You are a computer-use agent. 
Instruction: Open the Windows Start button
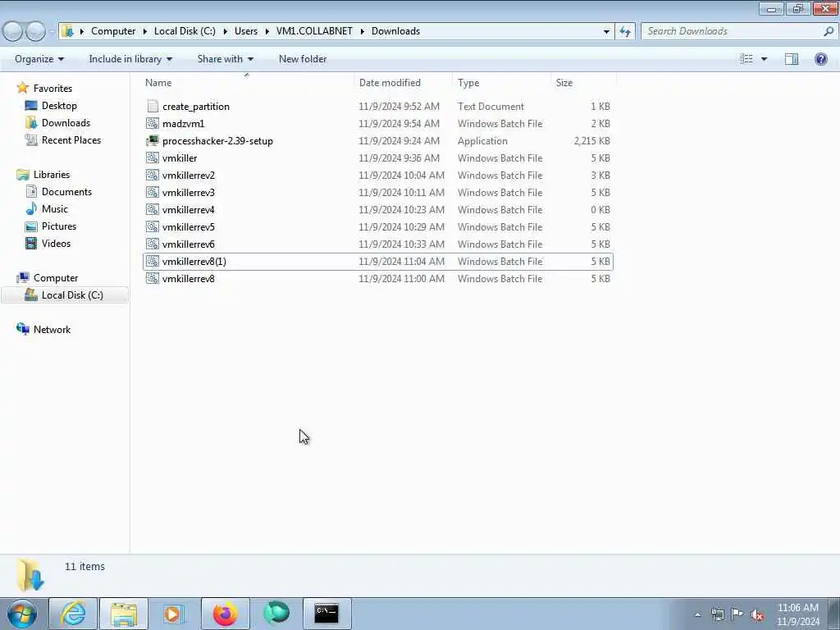(22, 614)
